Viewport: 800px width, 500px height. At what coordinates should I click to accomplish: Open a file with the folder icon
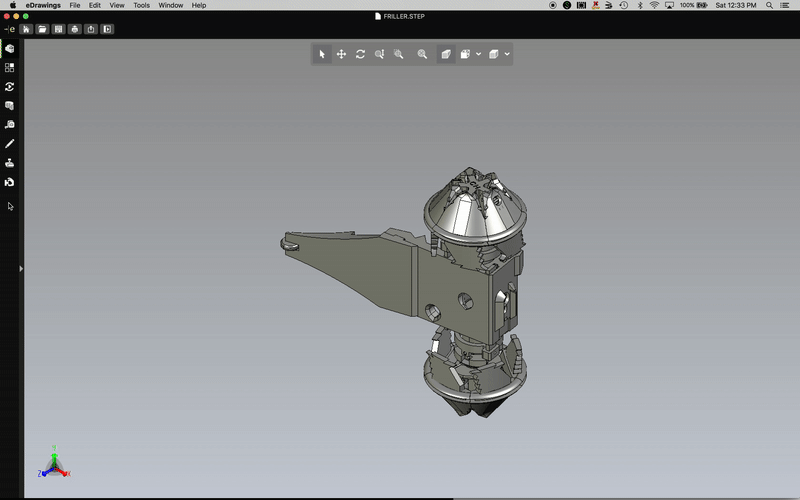[43, 29]
